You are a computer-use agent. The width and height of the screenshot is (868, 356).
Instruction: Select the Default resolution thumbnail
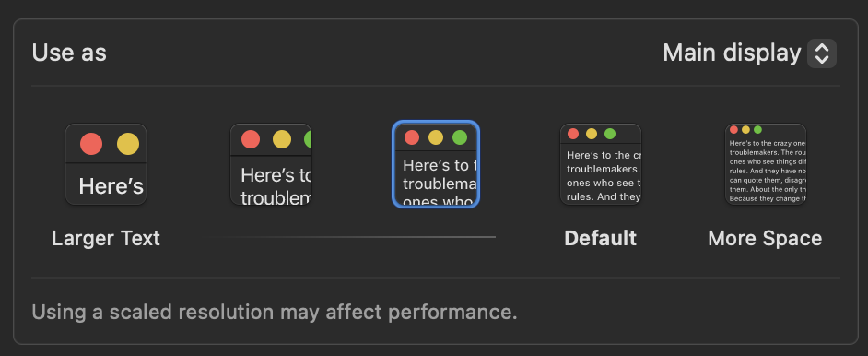[601, 164]
